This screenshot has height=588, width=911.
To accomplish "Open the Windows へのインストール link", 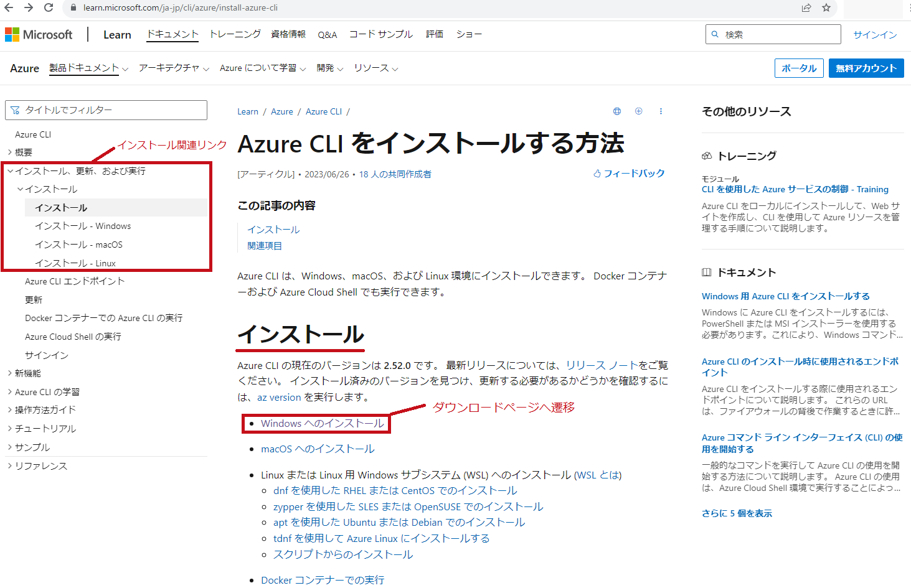I will coord(322,424).
